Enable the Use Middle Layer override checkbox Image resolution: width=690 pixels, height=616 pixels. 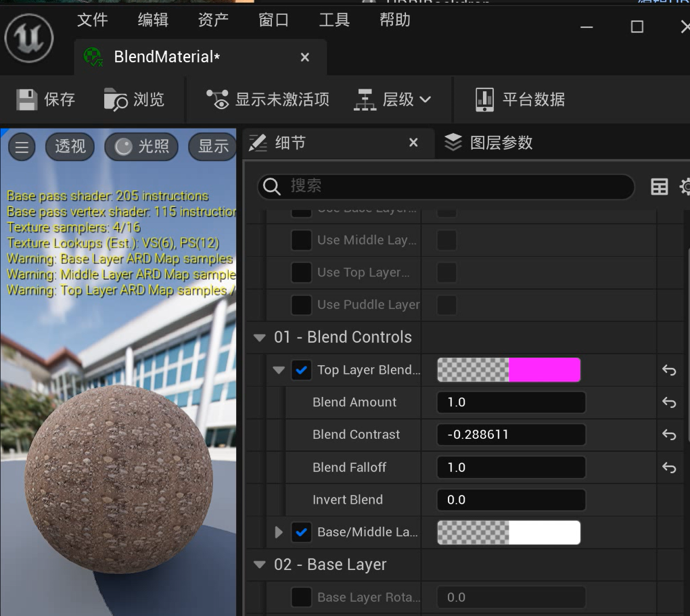pyautogui.click(x=302, y=240)
